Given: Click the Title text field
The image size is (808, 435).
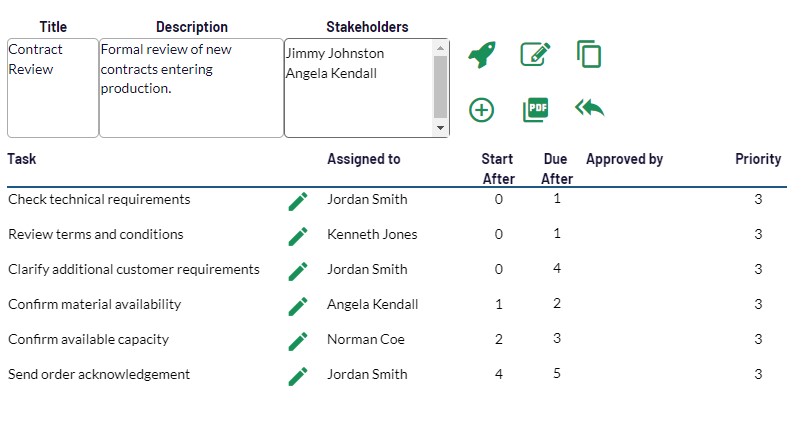Looking at the screenshot, I should tap(52, 88).
